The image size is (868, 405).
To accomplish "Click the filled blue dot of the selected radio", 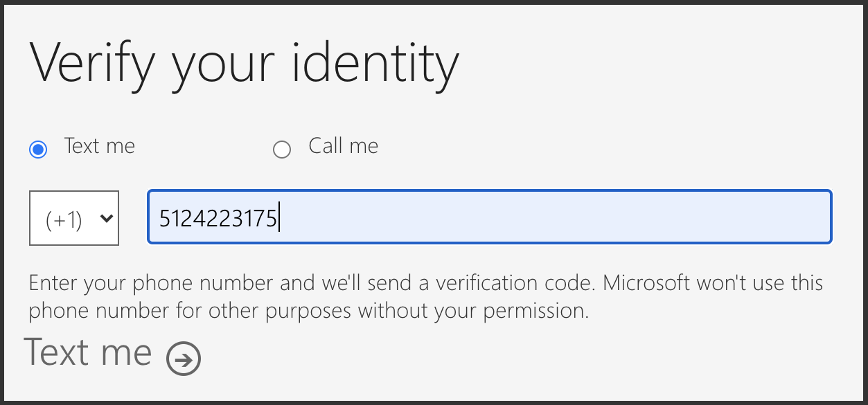I will click(38, 150).
